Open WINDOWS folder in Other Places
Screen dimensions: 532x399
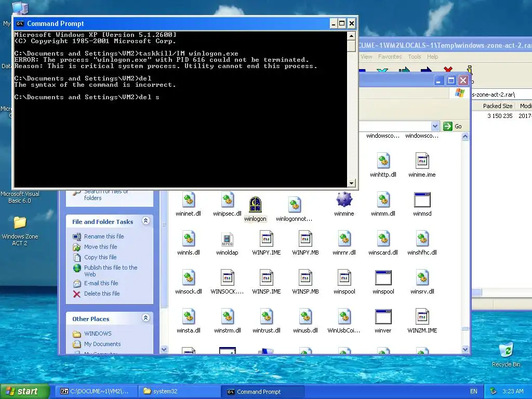pos(98,334)
